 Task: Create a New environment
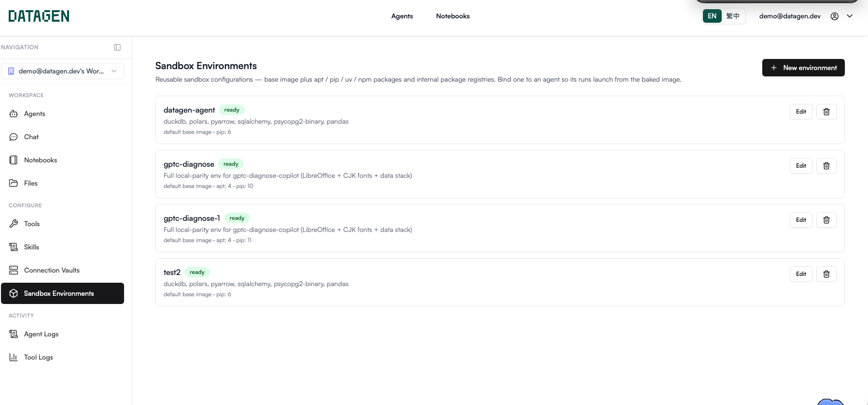[x=803, y=68]
